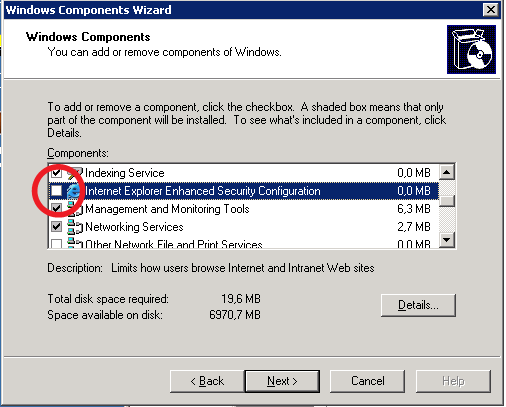
Task: Toggle the Networking Services checkbox
Action: [x=56, y=227]
